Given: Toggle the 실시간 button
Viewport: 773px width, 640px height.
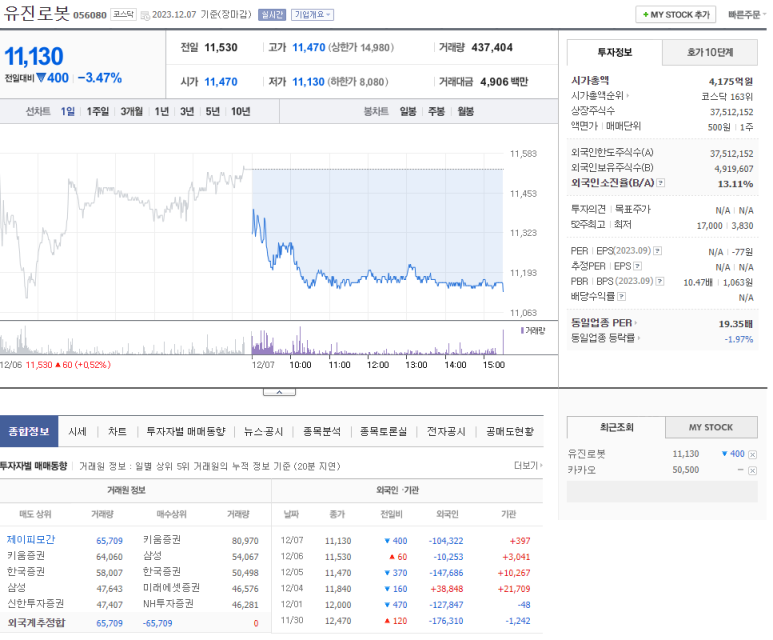Looking at the screenshot, I should [272, 15].
